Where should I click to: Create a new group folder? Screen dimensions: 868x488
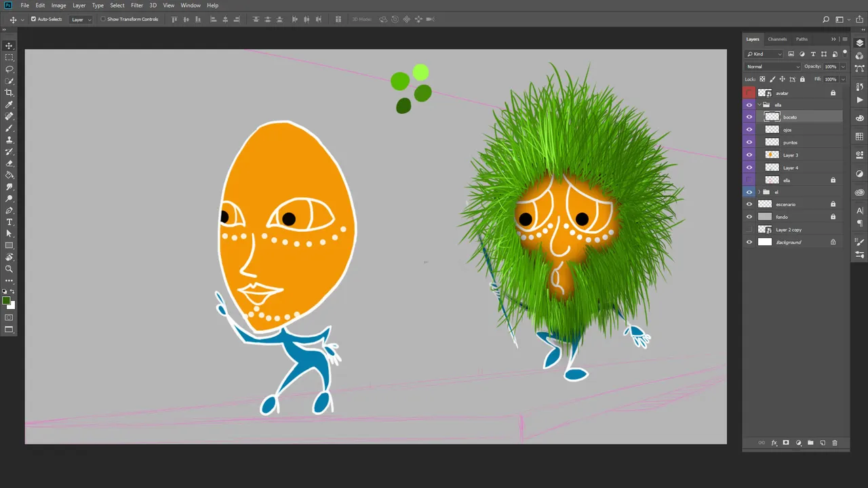click(810, 443)
